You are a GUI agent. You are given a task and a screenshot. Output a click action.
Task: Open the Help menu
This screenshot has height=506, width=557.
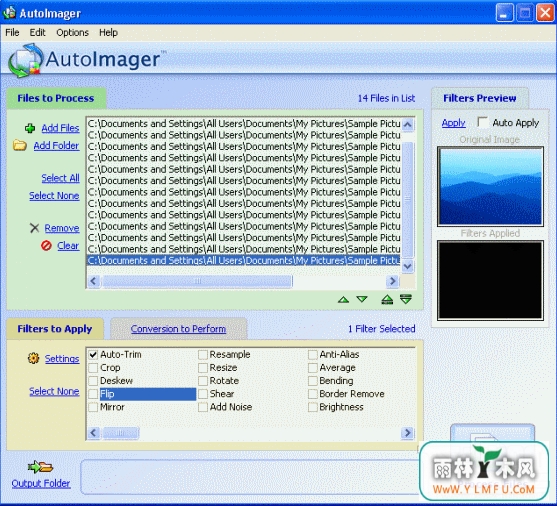[108, 32]
